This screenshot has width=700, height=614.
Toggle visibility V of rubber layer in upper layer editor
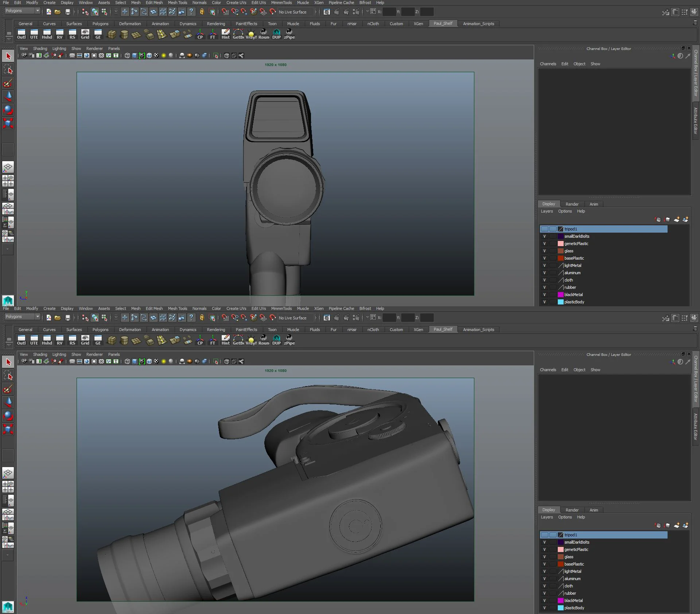click(544, 287)
